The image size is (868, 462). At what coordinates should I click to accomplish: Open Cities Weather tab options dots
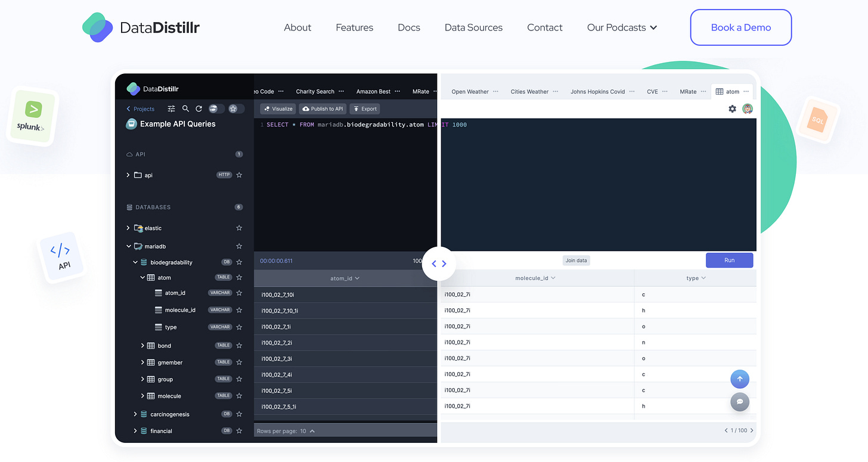pos(555,91)
